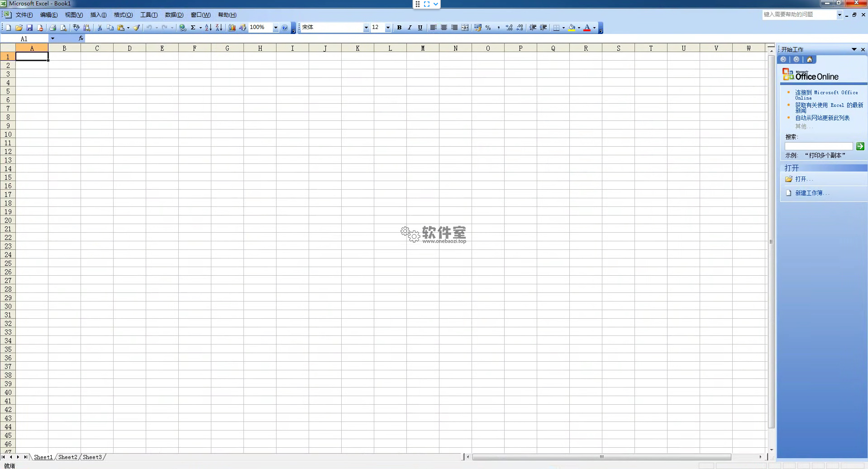Apply the comma style format

point(499,28)
